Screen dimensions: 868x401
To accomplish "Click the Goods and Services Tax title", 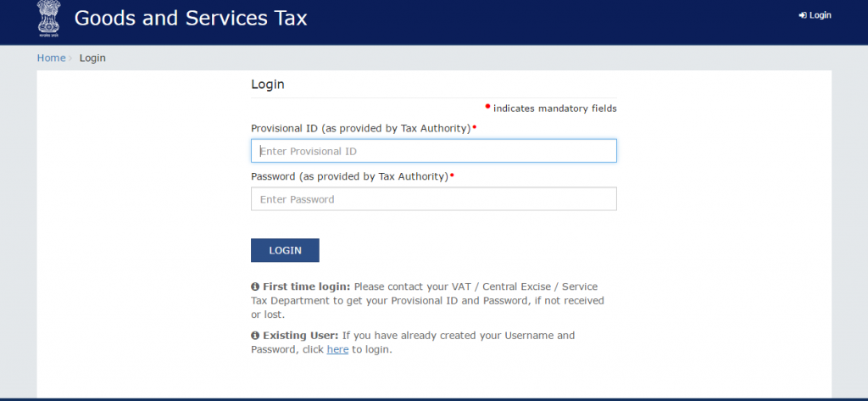I will (x=191, y=18).
